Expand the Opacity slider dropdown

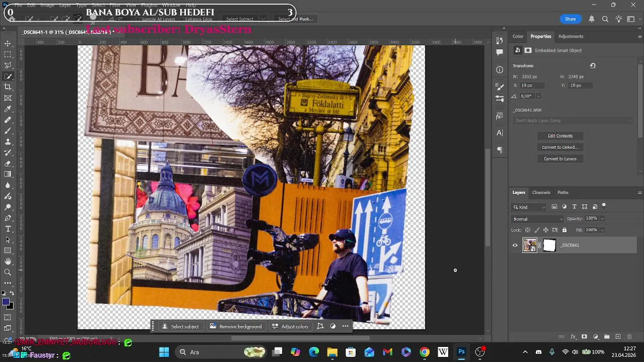(x=602, y=219)
